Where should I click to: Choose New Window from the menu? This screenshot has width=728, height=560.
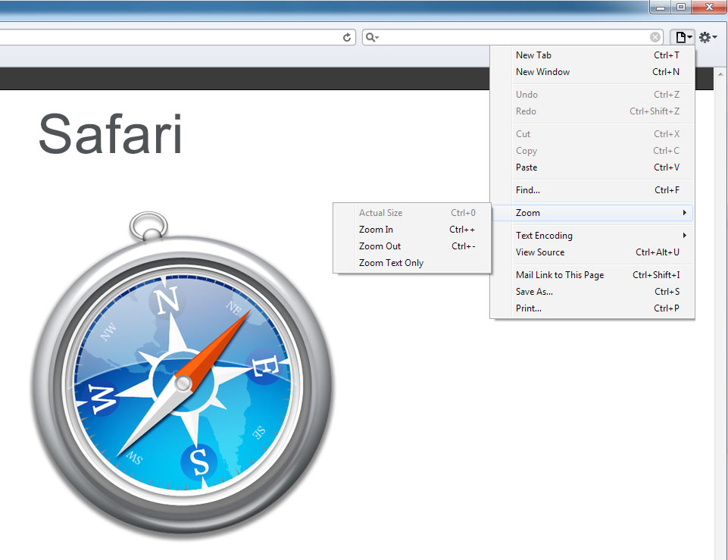pyautogui.click(x=592, y=72)
